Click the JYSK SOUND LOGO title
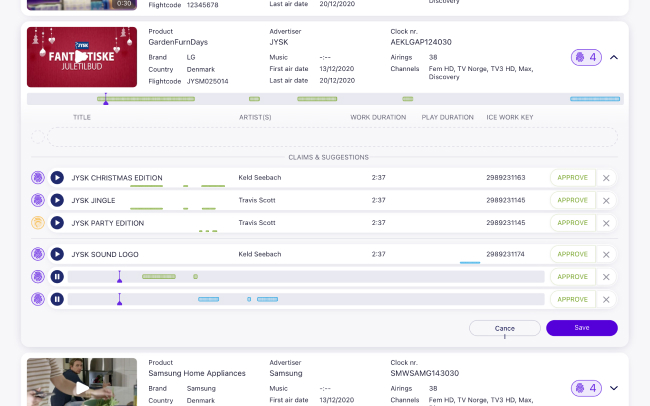The image size is (650, 406). (105, 255)
